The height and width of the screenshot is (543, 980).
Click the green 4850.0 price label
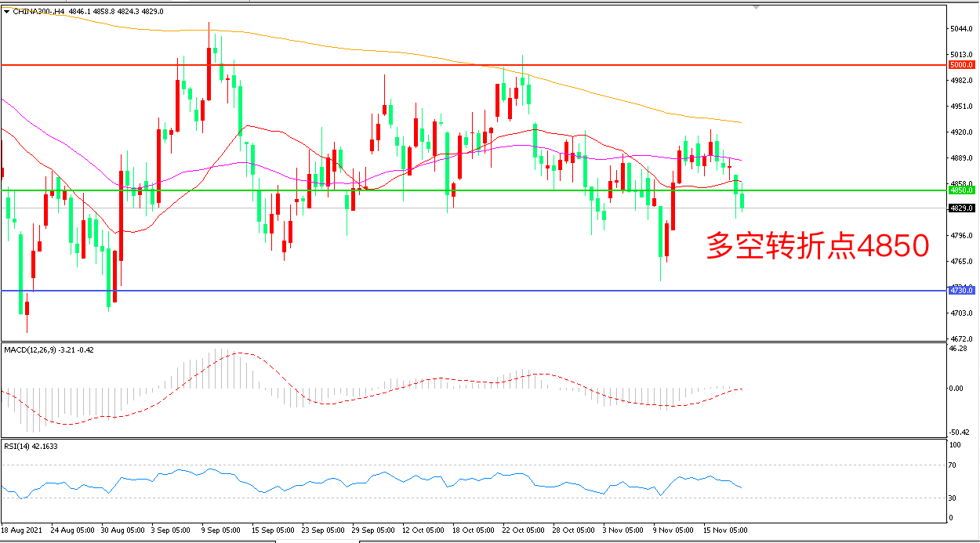pyautogui.click(x=960, y=190)
